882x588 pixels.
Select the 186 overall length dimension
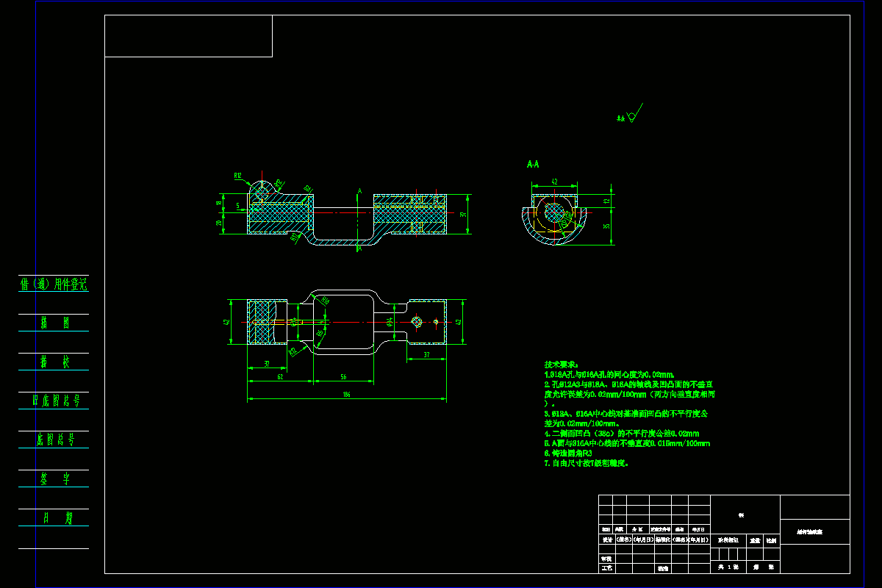[346, 395]
